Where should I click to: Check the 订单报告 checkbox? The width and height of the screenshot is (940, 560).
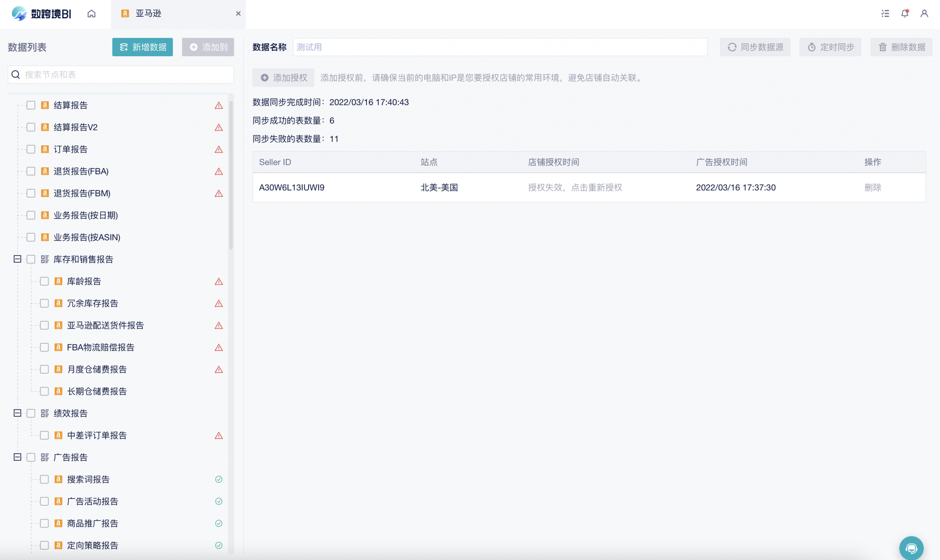coord(31,149)
